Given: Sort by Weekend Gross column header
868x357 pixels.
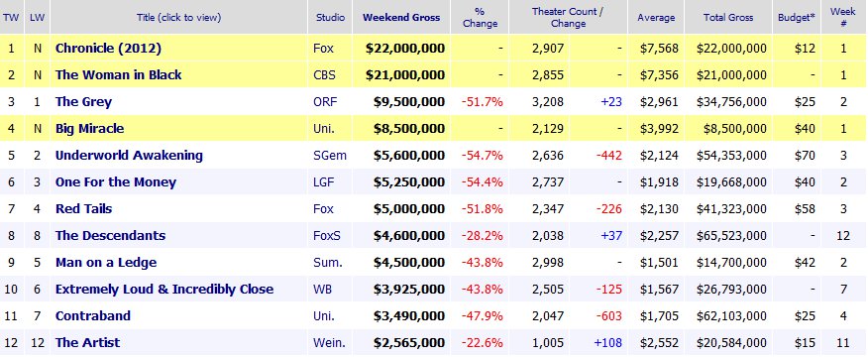Looking at the screenshot, I should (x=401, y=17).
